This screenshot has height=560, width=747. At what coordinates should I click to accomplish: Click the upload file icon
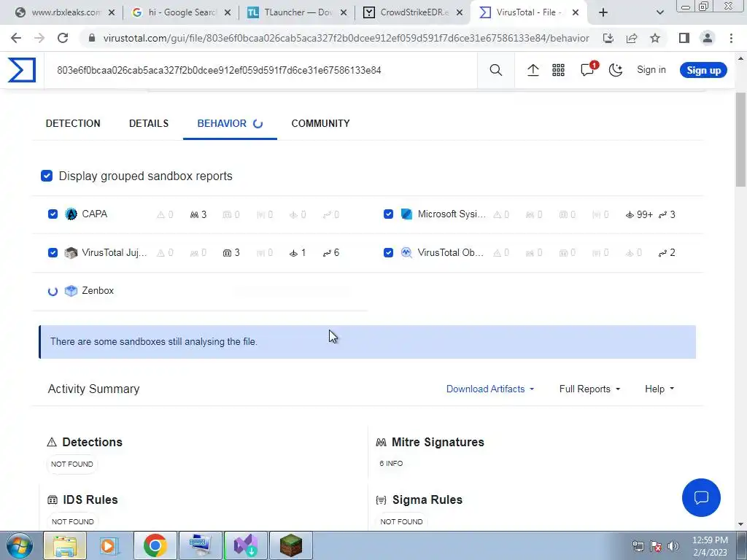coord(533,70)
